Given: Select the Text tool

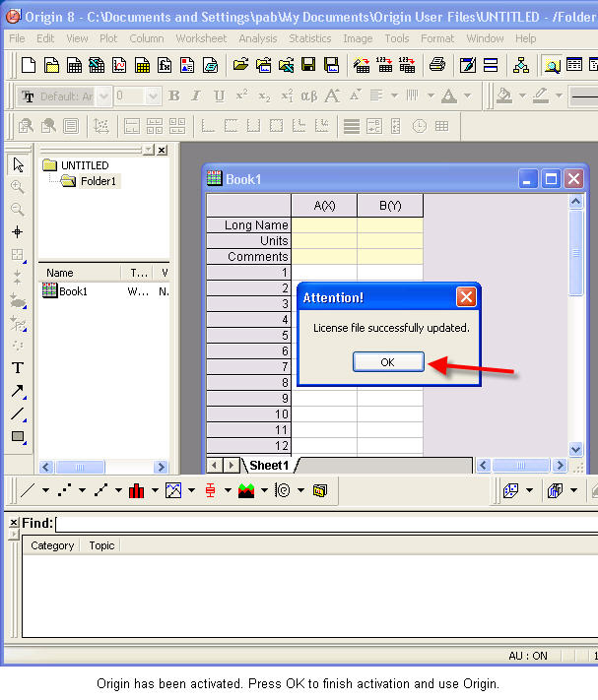Looking at the screenshot, I should tap(18, 368).
